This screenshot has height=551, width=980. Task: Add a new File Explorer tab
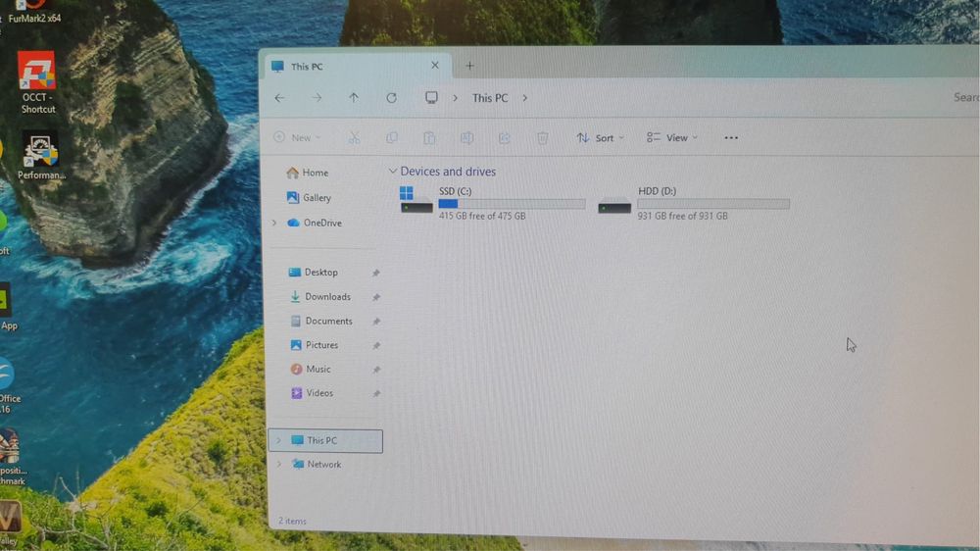point(469,66)
